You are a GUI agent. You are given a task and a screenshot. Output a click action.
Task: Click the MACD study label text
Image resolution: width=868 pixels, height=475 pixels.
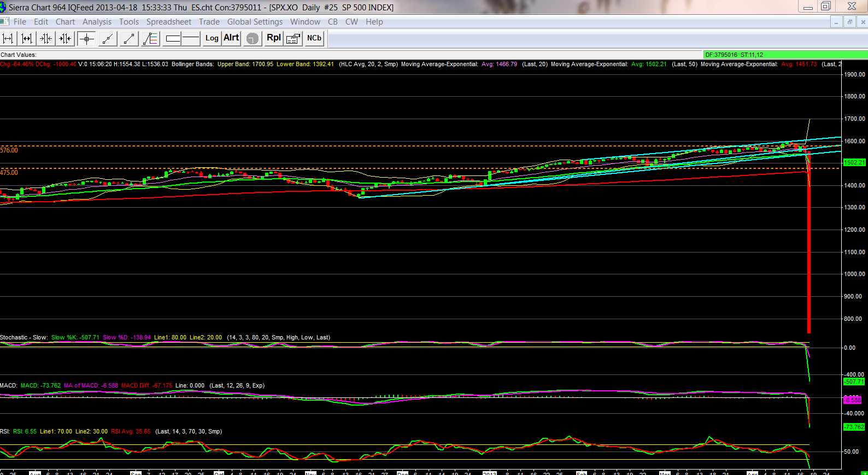click(9, 385)
